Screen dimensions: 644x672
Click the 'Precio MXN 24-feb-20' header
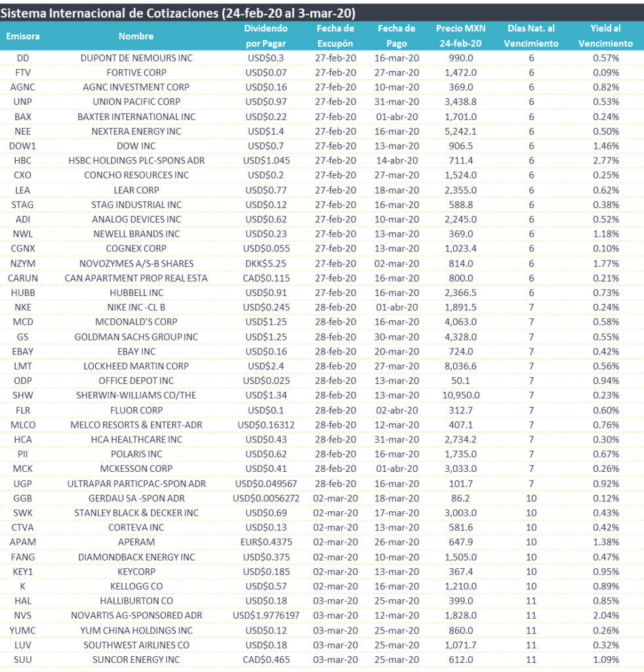[x=461, y=36]
